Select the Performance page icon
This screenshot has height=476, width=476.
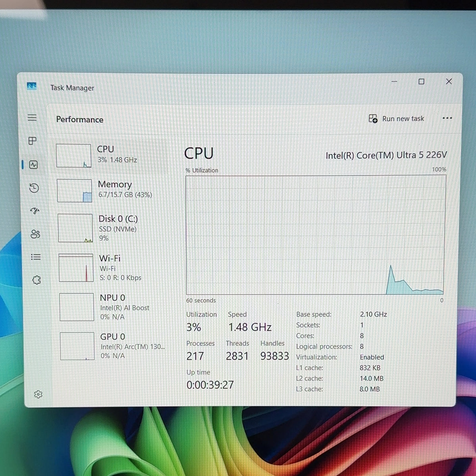pyautogui.click(x=33, y=165)
